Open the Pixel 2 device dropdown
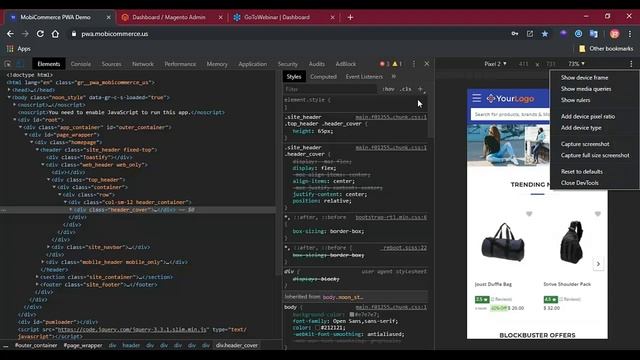Viewport: 640px width, 360px height. tap(495, 64)
